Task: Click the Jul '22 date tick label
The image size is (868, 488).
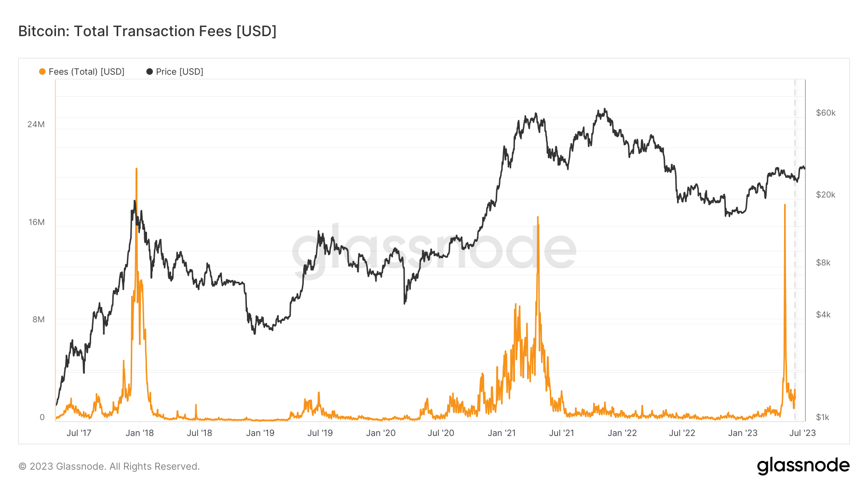Action: [x=682, y=433]
